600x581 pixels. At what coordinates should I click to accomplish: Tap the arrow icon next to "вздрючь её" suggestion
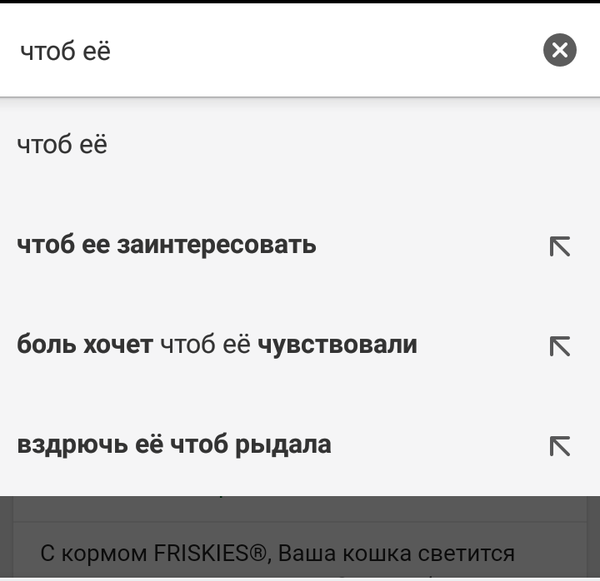(x=560, y=446)
